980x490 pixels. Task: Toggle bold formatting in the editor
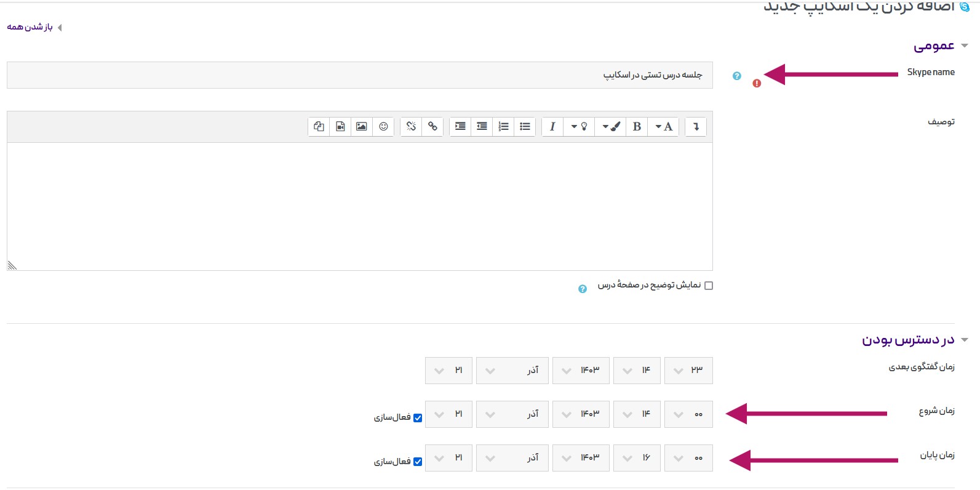(x=637, y=127)
